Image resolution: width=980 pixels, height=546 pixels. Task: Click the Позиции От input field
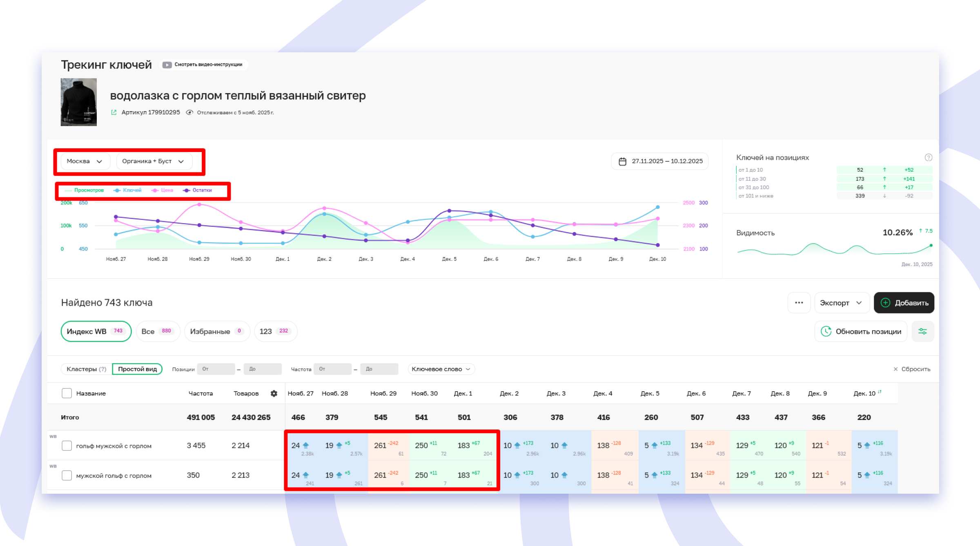coord(216,369)
